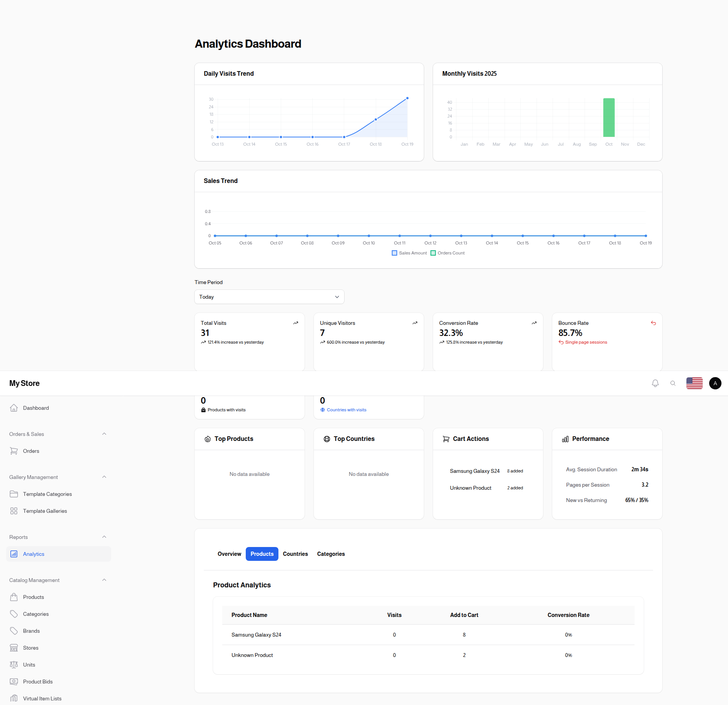The image size is (728, 705).
Task: Click the Brands tag icon
Action: [14, 630]
